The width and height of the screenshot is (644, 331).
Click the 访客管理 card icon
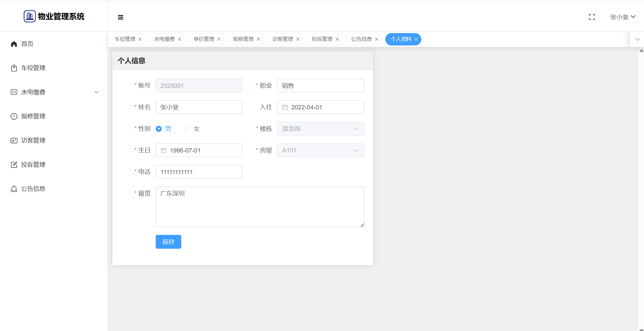[14, 140]
